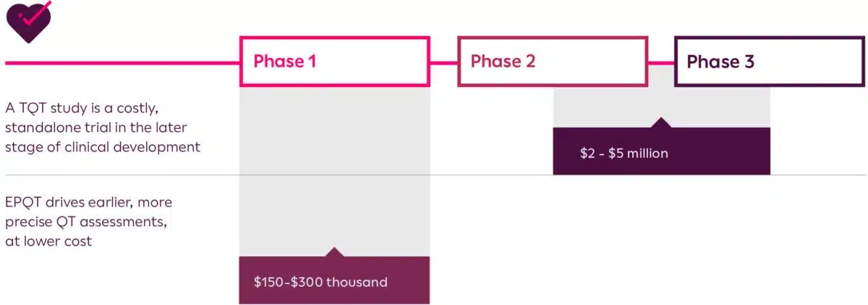Click the triangle pointer above $2 - $5 million
The height and width of the screenshot is (305, 868).
pos(661,122)
